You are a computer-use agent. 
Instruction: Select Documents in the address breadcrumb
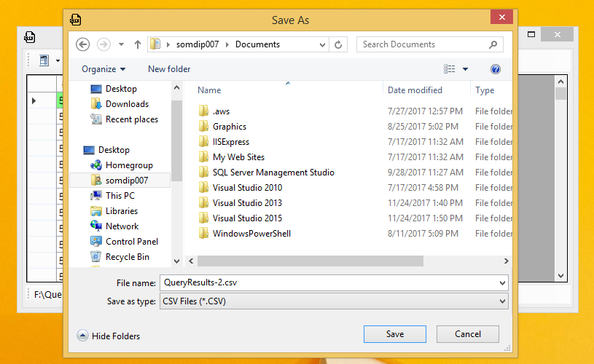tap(257, 44)
